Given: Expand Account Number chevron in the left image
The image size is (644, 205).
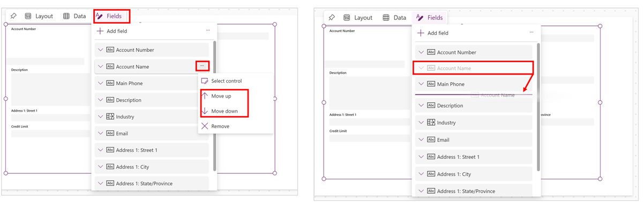Looking at the screenshot, I should (100, 50).
